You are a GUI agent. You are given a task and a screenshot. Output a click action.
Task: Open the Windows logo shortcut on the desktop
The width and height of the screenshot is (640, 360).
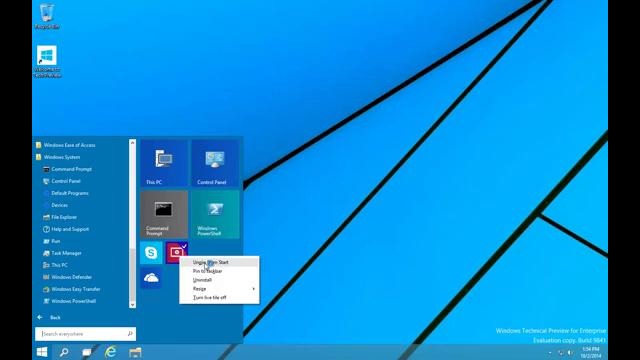pyautogui.click(x=47, y=61)
